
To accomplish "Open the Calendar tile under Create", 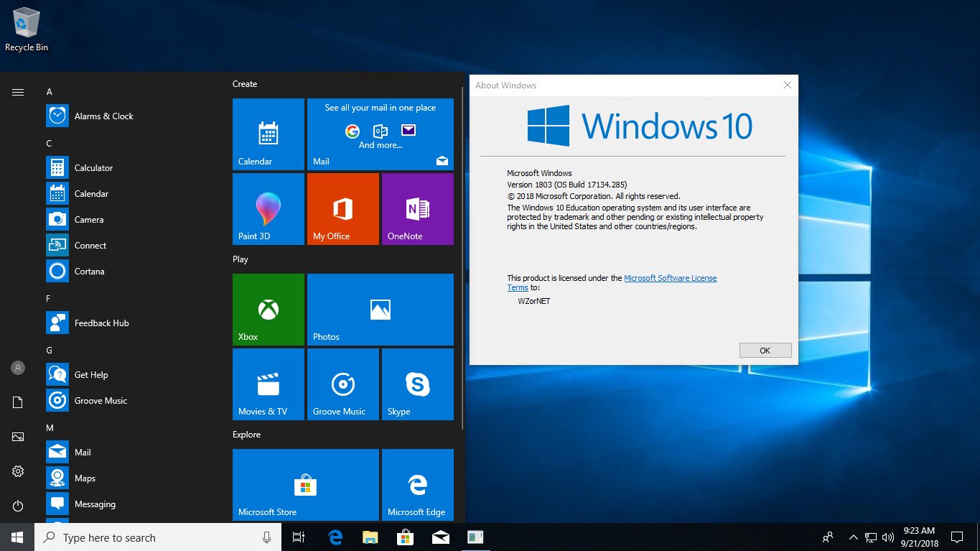I will click(269, 134).
